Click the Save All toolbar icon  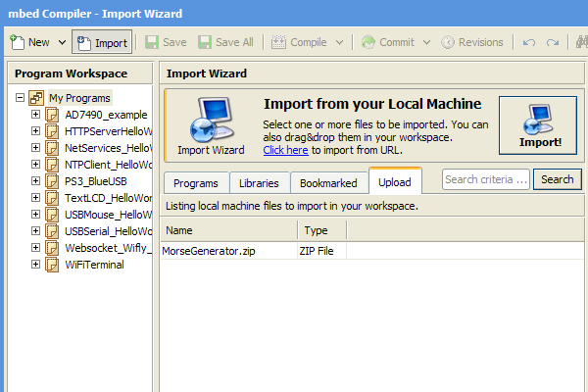click(x=205, y=43)
